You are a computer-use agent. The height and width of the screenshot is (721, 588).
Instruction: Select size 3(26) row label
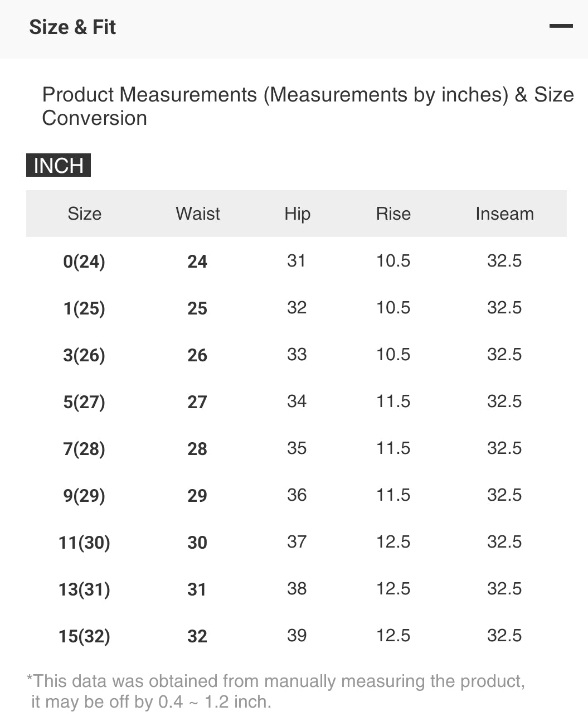tap(85, 355)
